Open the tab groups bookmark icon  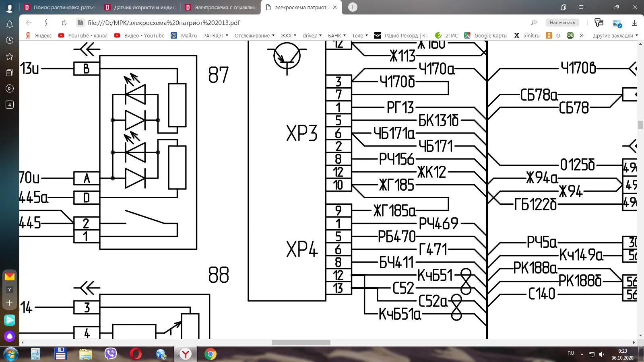[563, 7]
